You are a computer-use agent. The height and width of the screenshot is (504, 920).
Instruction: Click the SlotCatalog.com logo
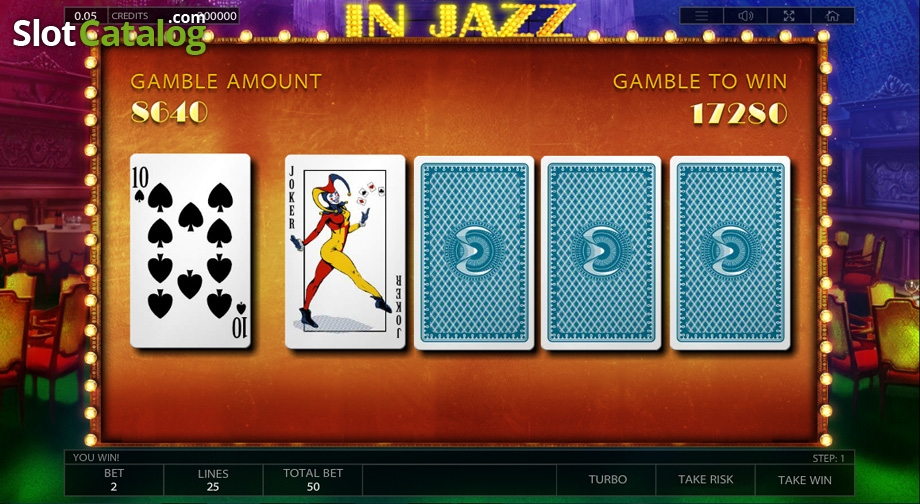click(x=110, y=32)
